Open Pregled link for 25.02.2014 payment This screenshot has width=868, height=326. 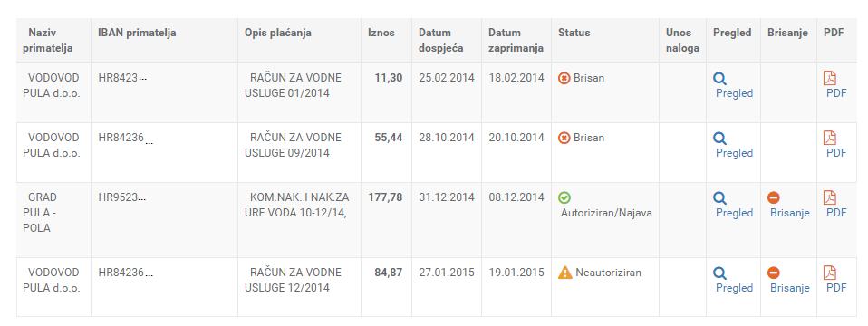tap(734, 93)
